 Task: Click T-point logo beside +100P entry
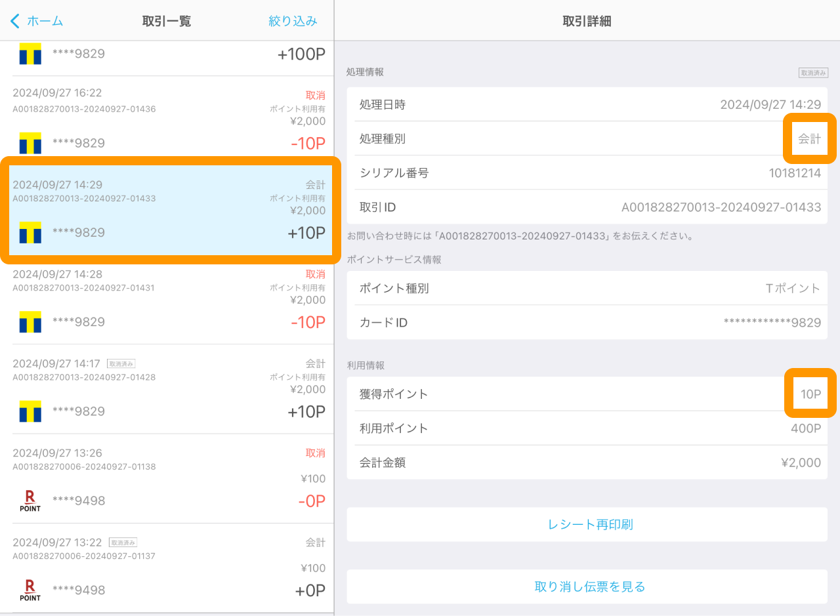point(30,54)
